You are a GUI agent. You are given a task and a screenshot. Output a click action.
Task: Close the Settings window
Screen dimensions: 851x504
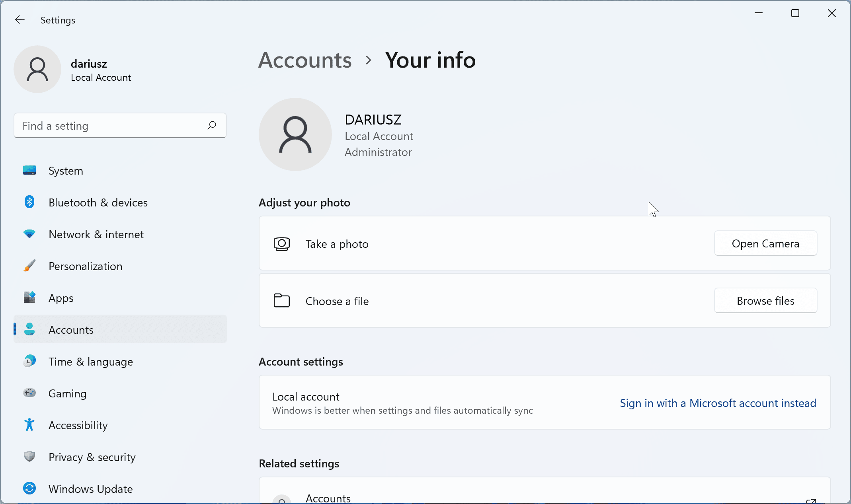pos(832,13)
